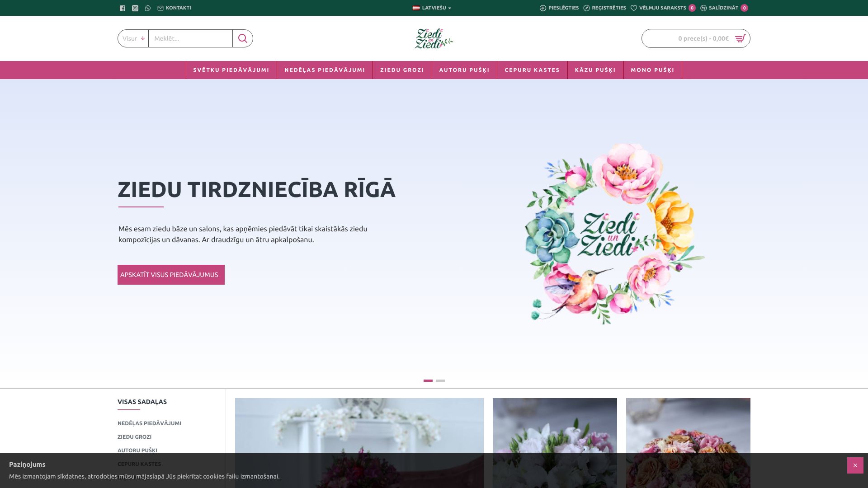Open the Visur category search dropdown
Viewport: 868px width, 488px height.
pyautogui.click(x=133, y=38)
